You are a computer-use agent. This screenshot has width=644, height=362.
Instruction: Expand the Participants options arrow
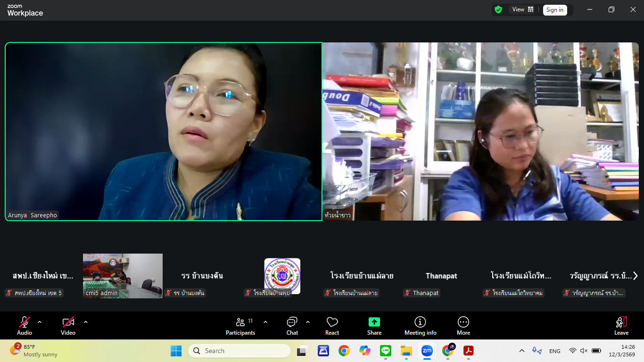pos(265,322)
